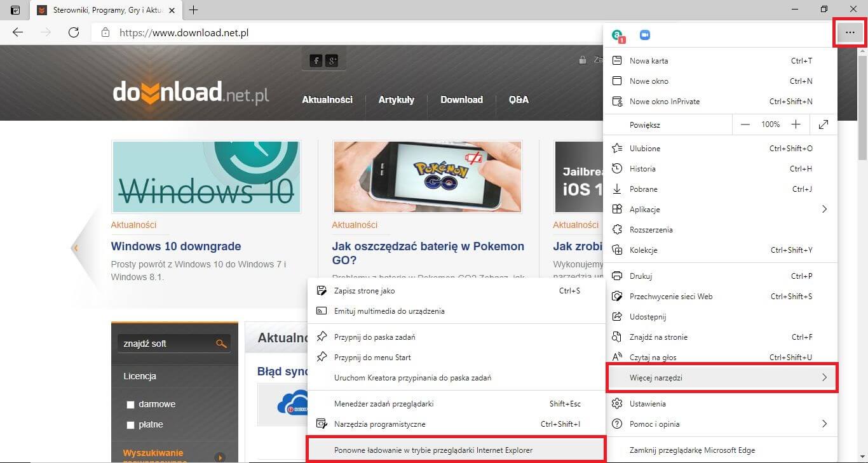This screenshot has height=463, width=868.
Task: Check the darmowe license checkbox
Action: (131, 405)
